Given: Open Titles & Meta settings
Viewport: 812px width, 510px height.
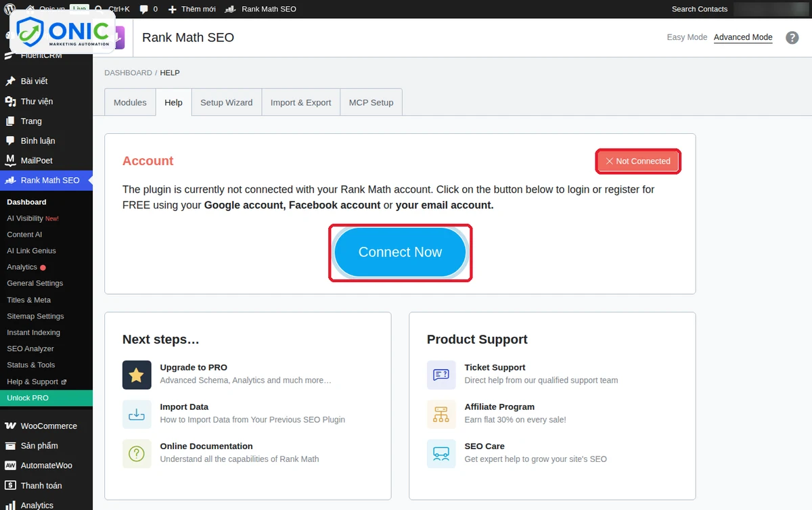Looking at the screenshot, I should 29,300.
